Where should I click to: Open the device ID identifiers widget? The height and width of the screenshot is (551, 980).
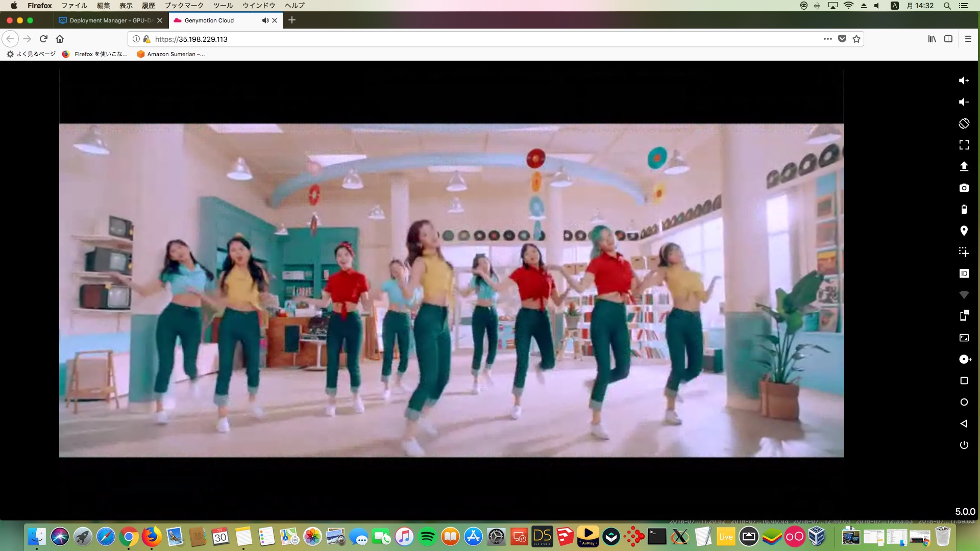click(964, 273)
